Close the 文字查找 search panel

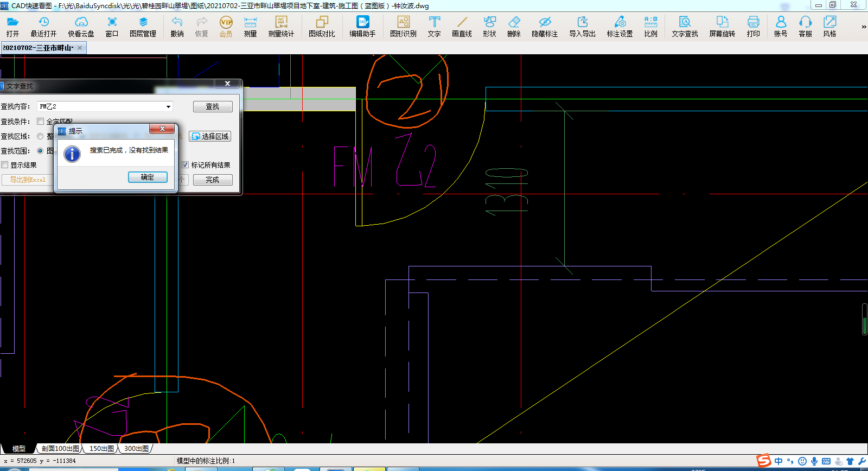pyautogui.click(x=228, y=84)
